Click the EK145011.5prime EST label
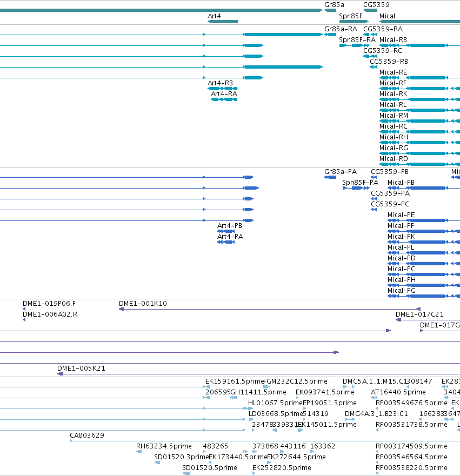Viewport: 460px width, 476px height. point(328,425)
